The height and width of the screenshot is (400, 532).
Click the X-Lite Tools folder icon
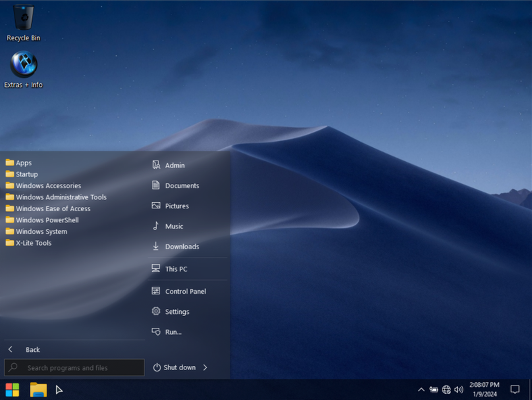tap(10, 243)
